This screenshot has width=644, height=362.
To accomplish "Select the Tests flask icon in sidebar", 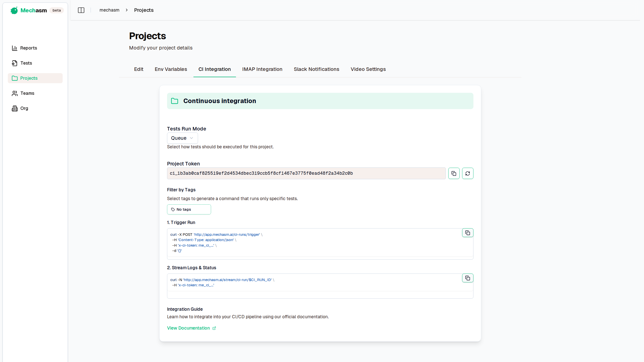I will pyautogui.click(x=15, y=63).
